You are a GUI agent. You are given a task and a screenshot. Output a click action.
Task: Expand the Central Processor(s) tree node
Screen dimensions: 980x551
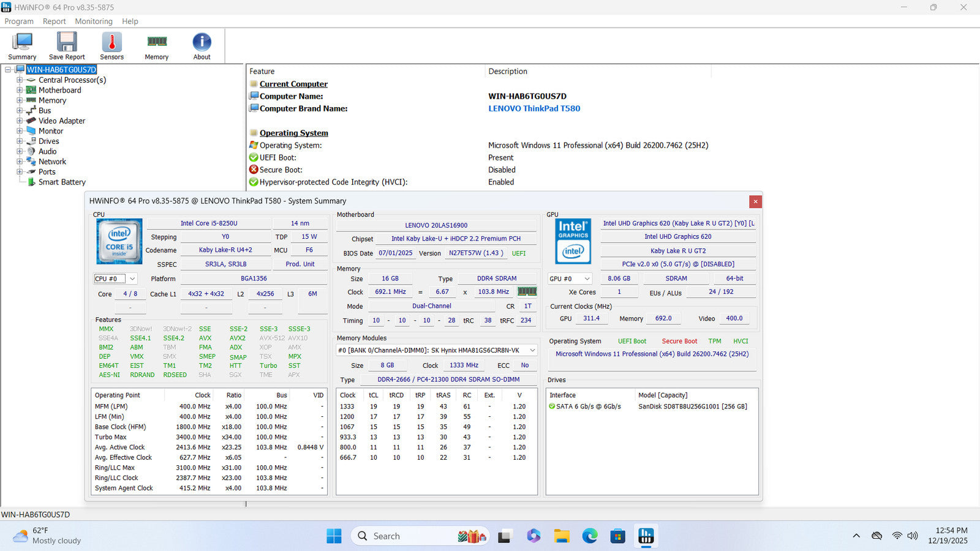tap(20, 80)
